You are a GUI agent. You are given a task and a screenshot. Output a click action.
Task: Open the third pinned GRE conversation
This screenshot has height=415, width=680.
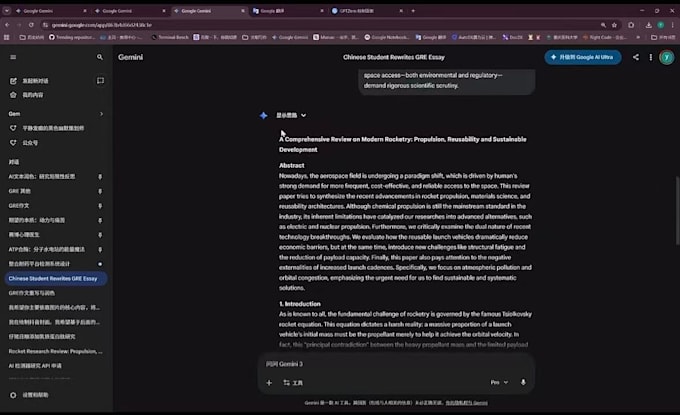(19, 206)
